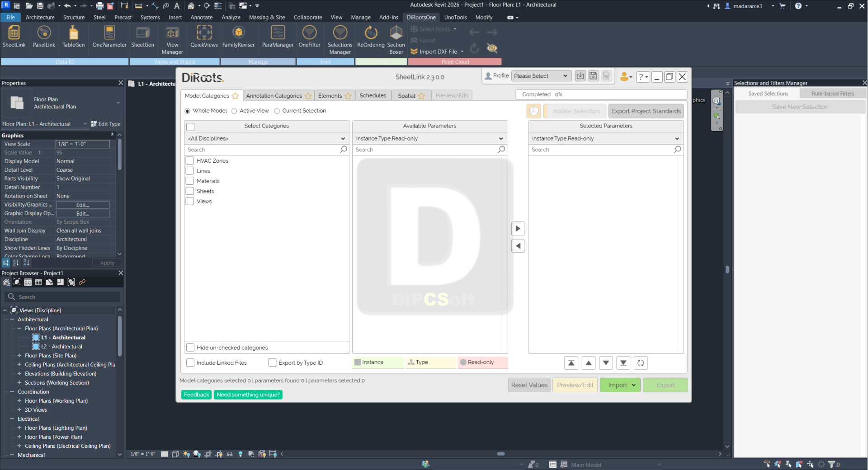868x470 pixels.
Task: Open the SheetLink help question mark menu
Action: (x=643, y=77)
